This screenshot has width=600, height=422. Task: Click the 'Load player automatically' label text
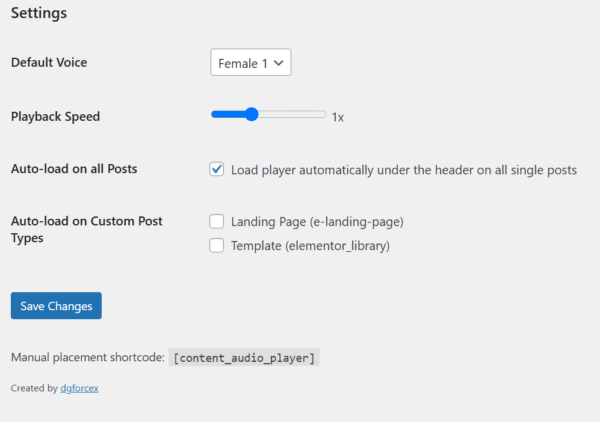pyautogui.click(x=403, y=170)
